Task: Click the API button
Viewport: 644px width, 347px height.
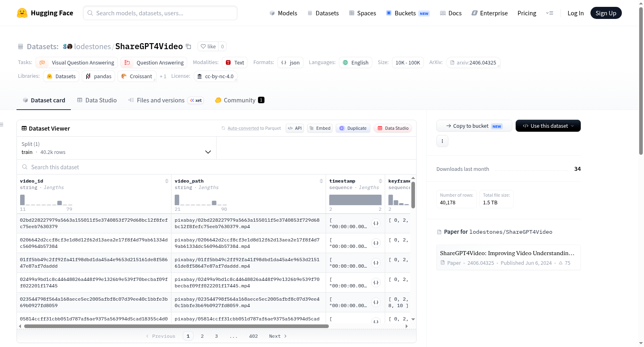Action: click(295, 128)
